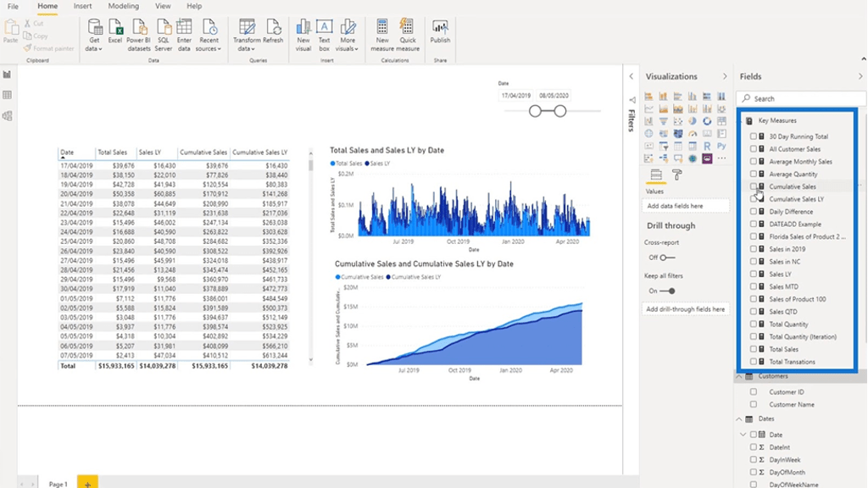Screen dimensions: 868x488
Task: Check the Daily Difference field
Action: click(x=754, y=211)
